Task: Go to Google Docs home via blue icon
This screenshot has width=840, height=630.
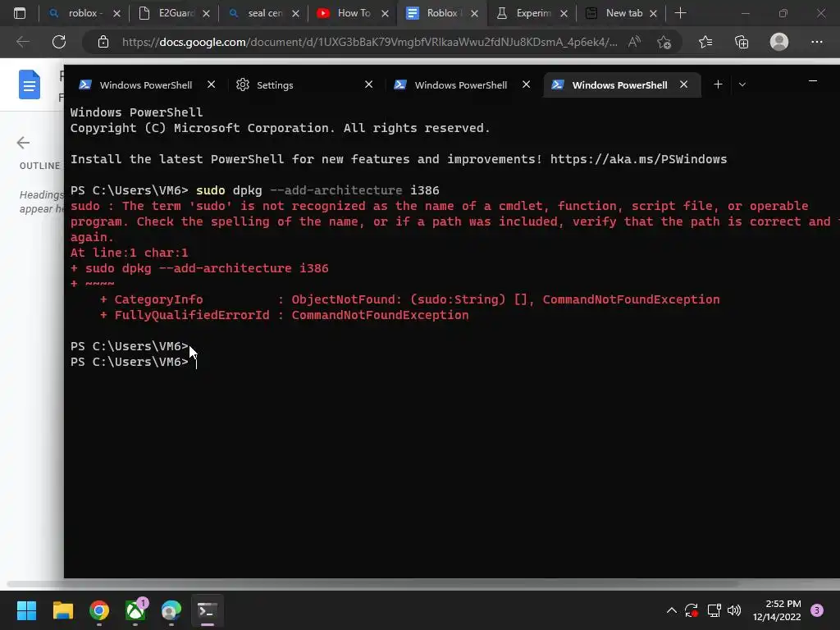Action: [x=30, y=84]
